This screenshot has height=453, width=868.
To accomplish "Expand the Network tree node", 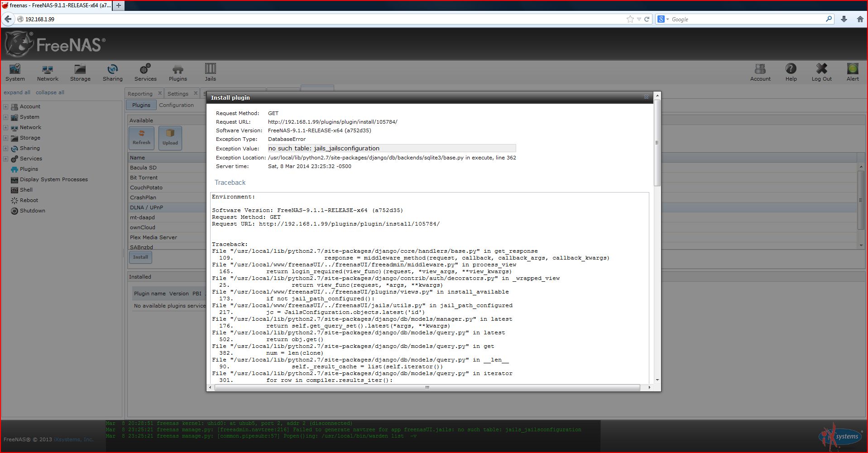I will pos(5,127).
